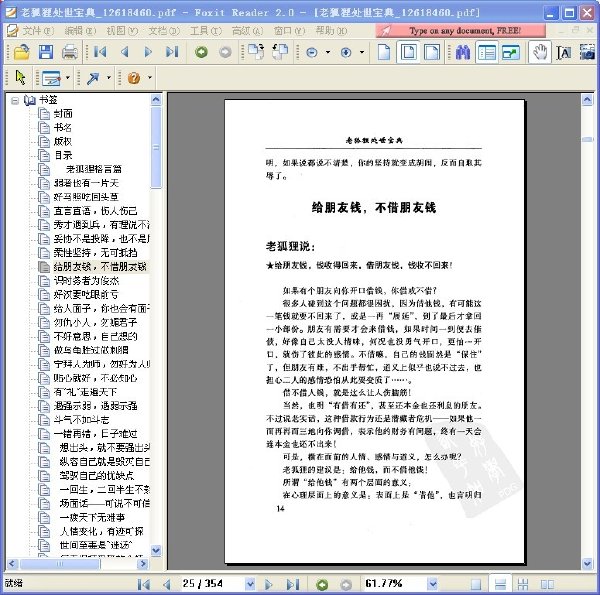Go to first page in status bar
Viewport: 600px width, 595px height.
[x=144, y=584]
